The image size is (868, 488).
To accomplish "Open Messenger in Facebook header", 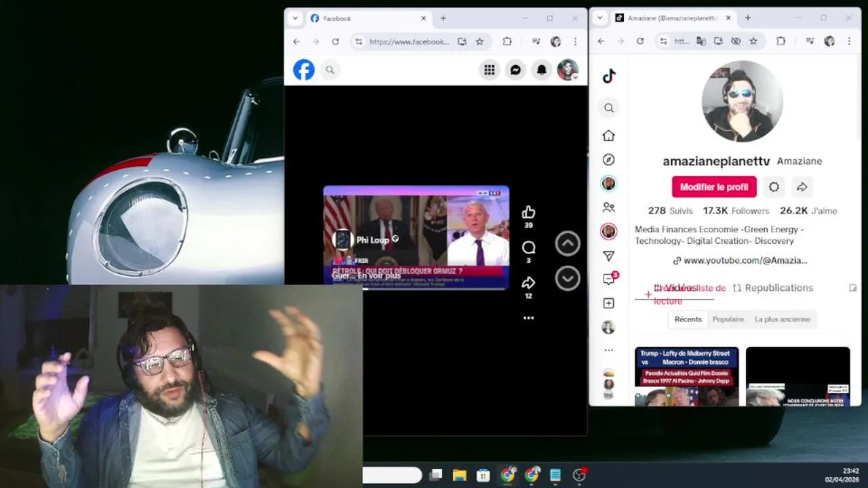I will tap(515, 70).
